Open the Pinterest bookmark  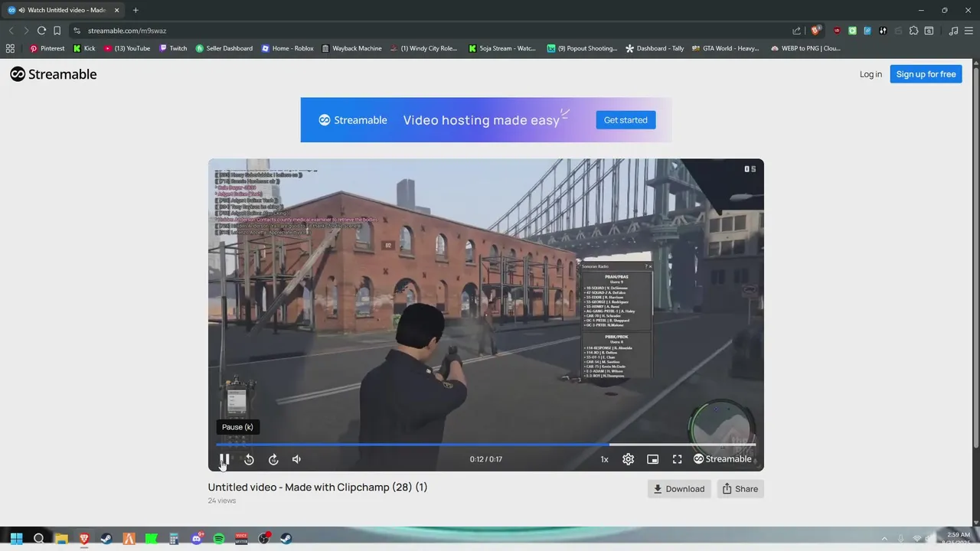(x=47, y=48)
